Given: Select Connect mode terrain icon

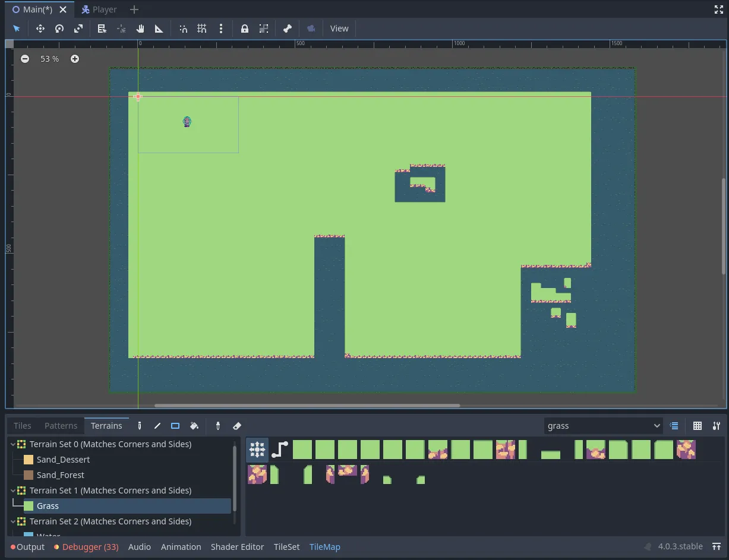Looking at the screenshot, I should pyautogui.click(x=257, y=450).
